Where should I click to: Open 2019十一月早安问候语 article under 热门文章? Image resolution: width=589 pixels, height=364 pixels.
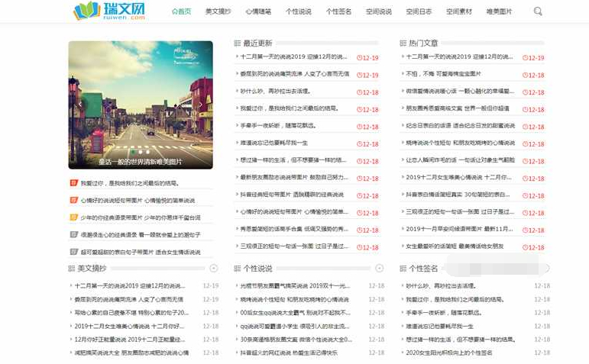point(459,229)
